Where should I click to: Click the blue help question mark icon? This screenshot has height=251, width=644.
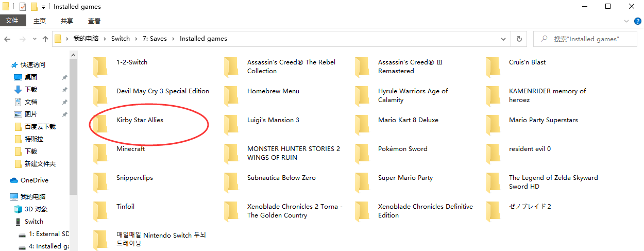click(637, 21)
